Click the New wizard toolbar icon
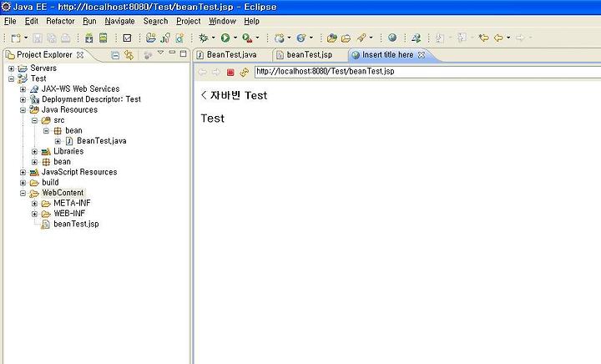 pyautogui.click(x=15, y=38)
